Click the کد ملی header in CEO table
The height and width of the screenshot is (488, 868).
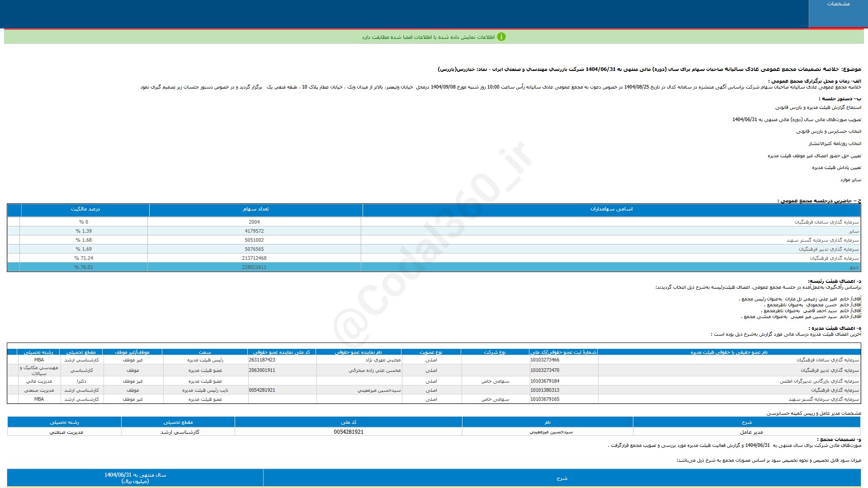(x=348, y=422)
